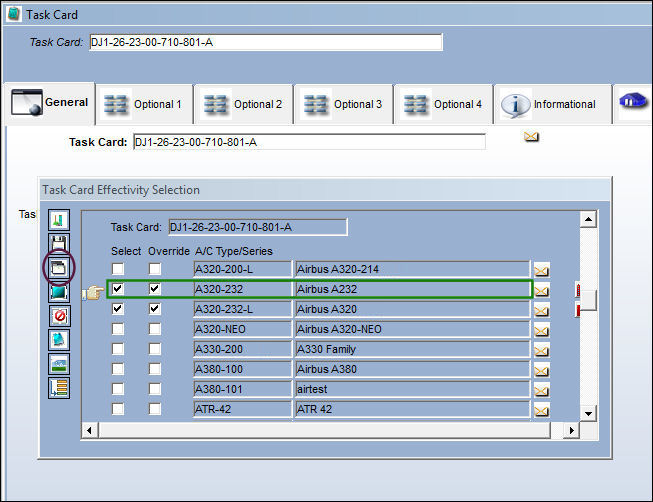Switch to the Optional 1 tab
The image size is (653, 502).
pyautogui.click(x=144, y=104)
